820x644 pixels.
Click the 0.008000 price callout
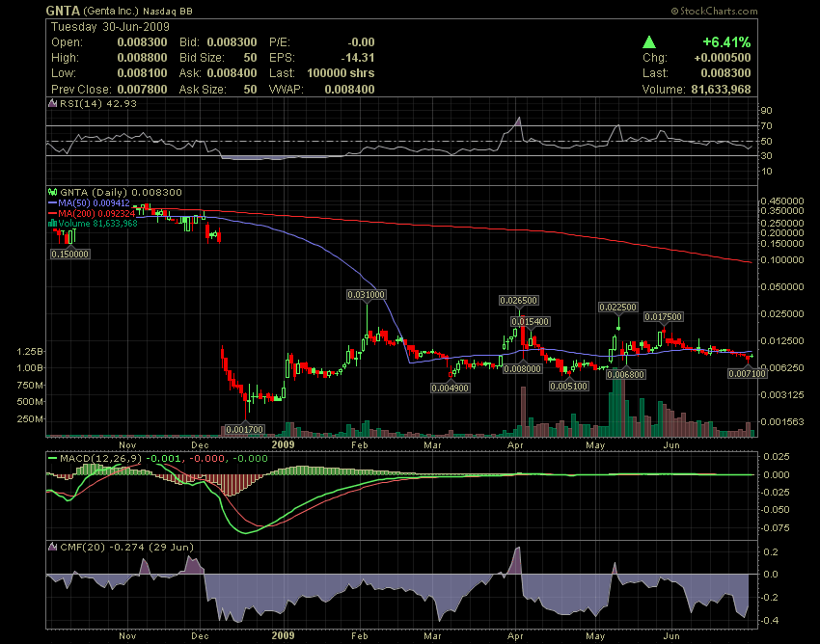click(x=523, y=368)
